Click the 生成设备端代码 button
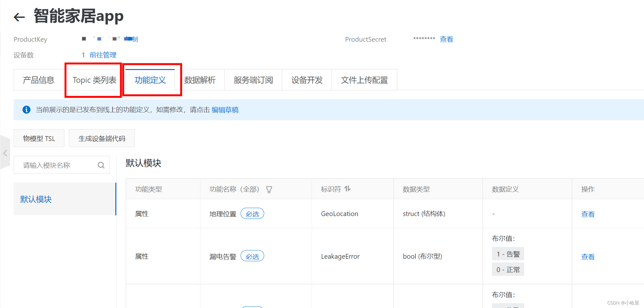This screenshot has height=308, width=644. [102, 138]
